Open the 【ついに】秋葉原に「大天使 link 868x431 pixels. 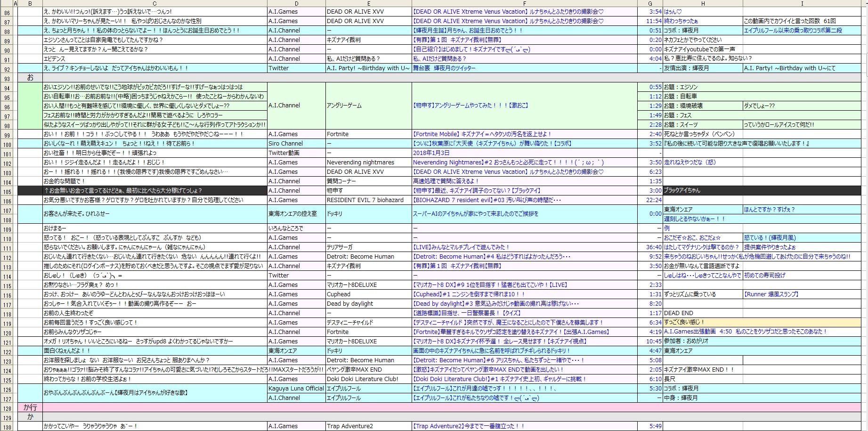pos(492,144)
